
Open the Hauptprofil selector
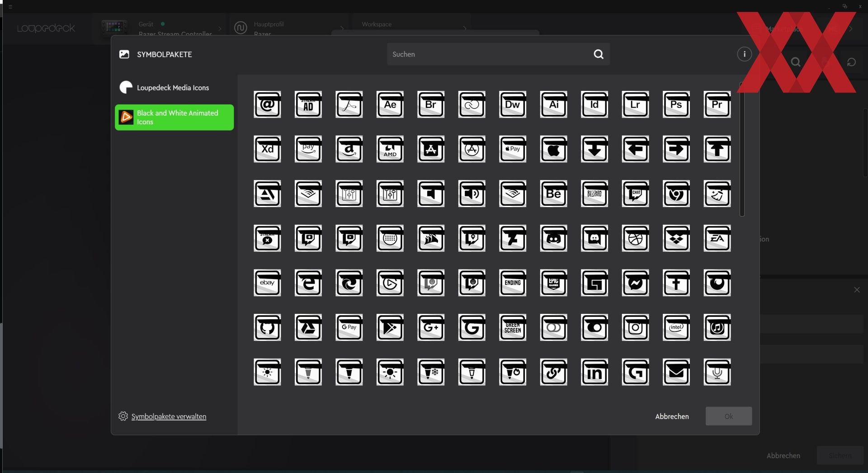289,28
